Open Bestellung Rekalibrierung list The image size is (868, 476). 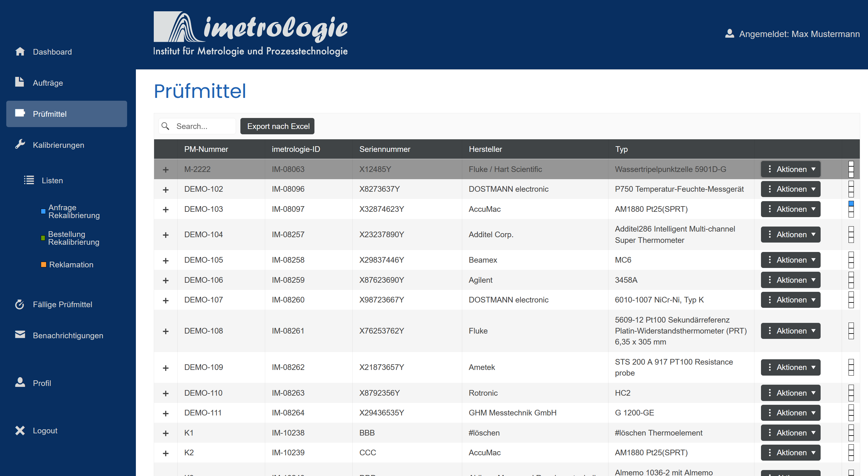tap(74, 238)
